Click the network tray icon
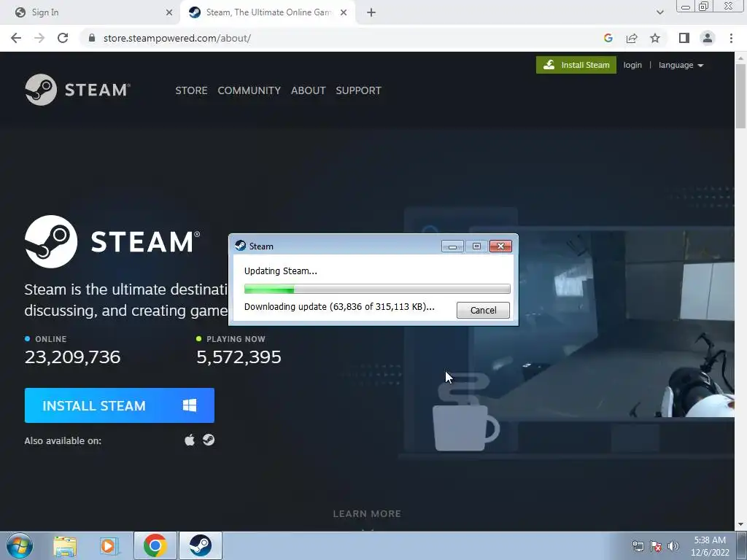 coord(638,546)
